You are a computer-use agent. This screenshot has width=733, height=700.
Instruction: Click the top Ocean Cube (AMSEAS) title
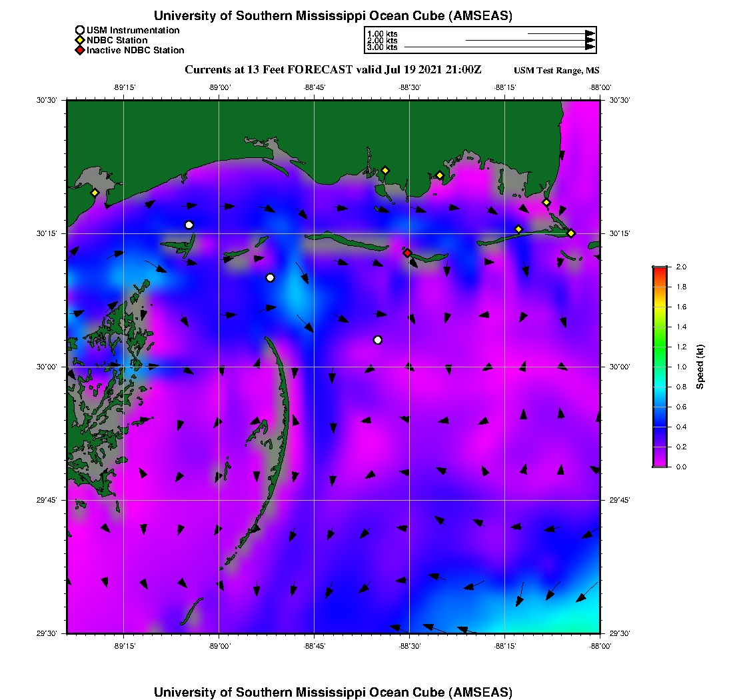(333, 15)
